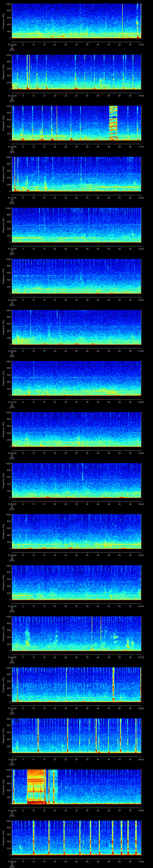The width and height of the screenshot is (153, 868).
Task: Click the 28:00 axis end label
Action: click(141, 708)
